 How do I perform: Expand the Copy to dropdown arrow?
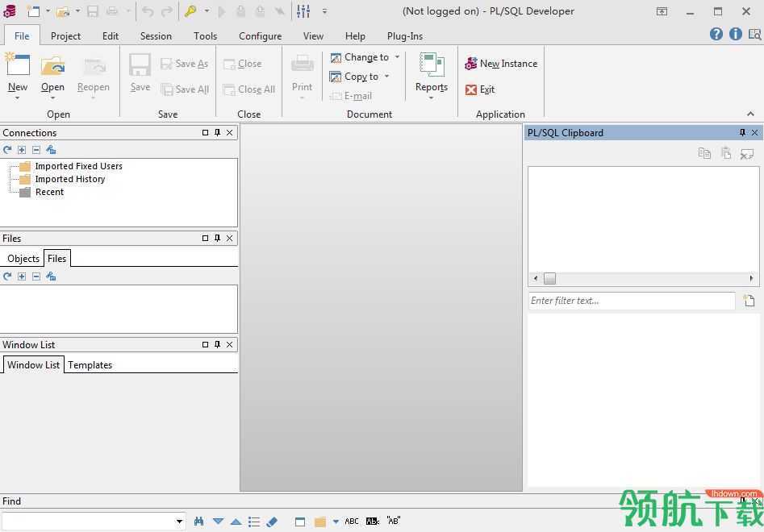pos(387,76)
